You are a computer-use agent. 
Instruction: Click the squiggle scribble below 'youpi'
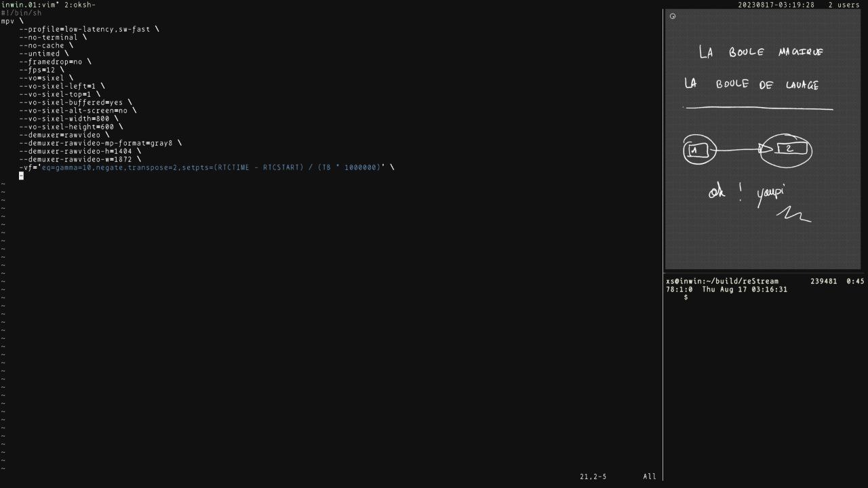[x=793, y=215]
